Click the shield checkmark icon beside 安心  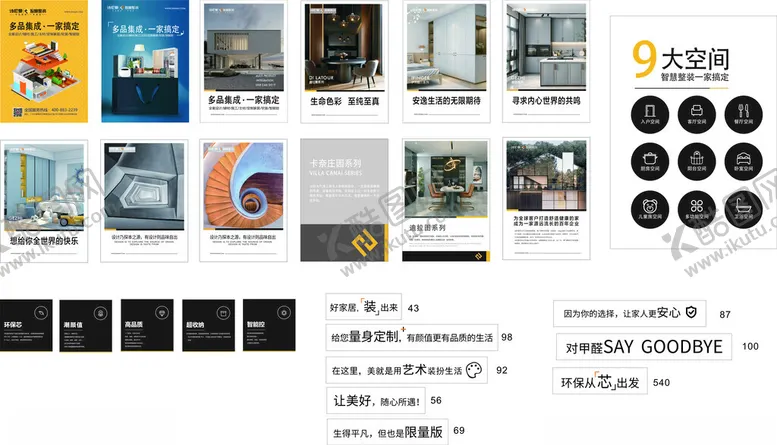coord(691,312)
